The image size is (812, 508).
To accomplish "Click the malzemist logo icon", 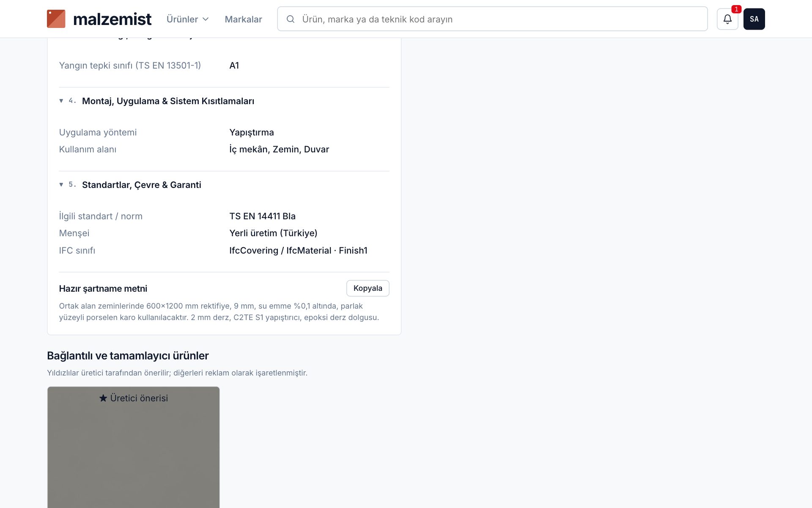I will tap(56, 19).
